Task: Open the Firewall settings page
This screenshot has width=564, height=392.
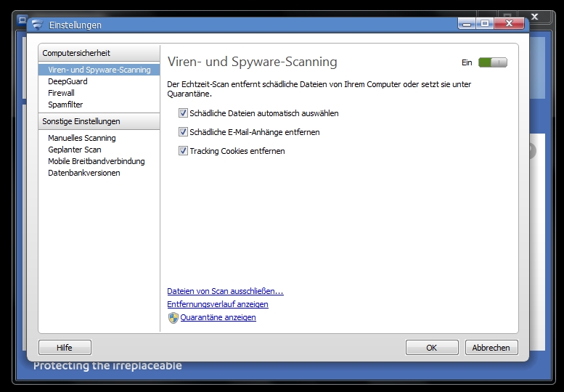Action: click(x=61, y=93)
